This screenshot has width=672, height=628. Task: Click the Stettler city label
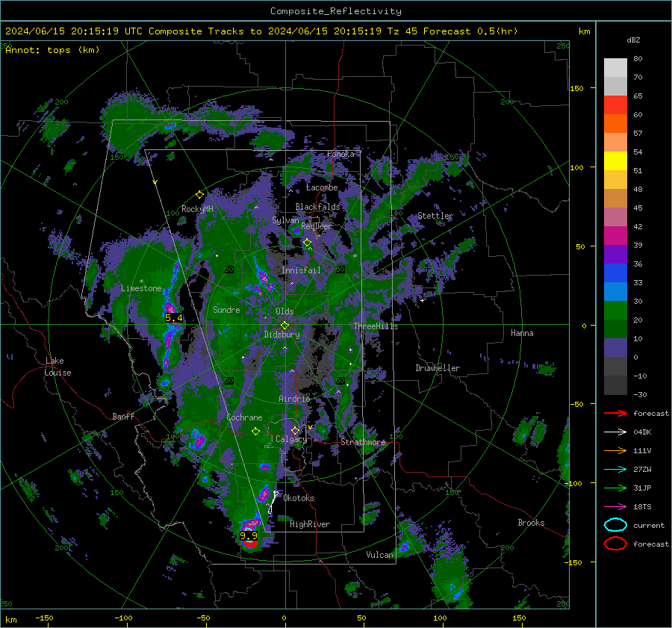(x=435, y=216)
